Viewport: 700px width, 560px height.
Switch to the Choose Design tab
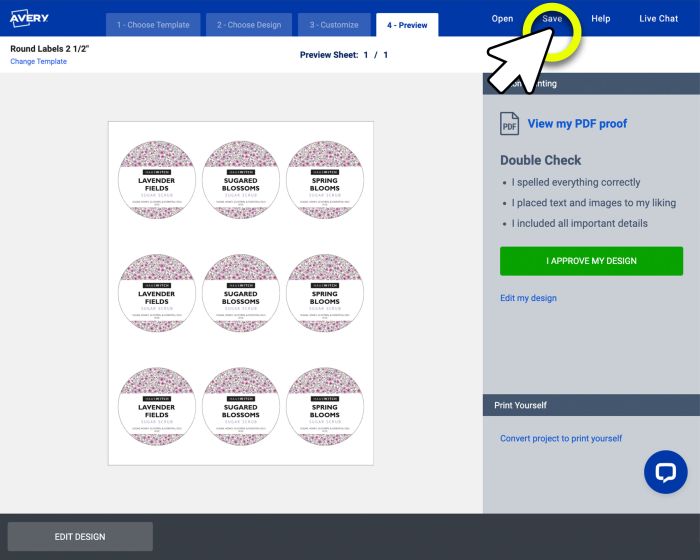point(249,25)
